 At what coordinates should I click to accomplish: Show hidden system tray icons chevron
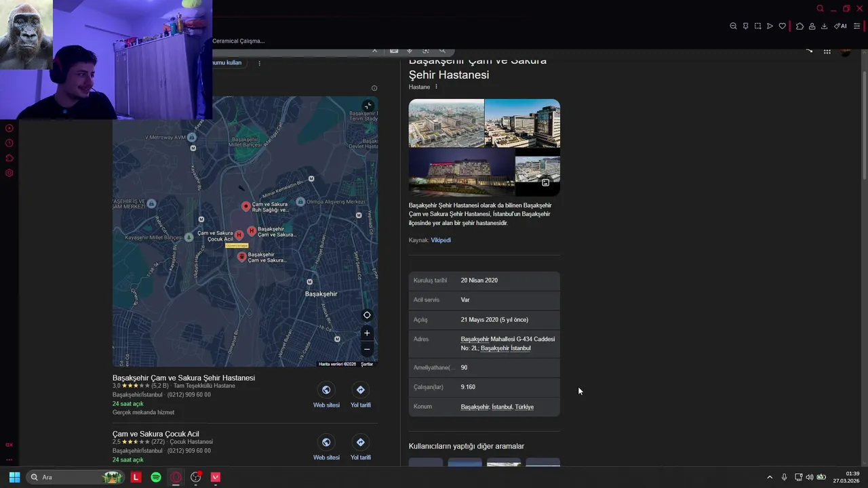click(770, 477)
